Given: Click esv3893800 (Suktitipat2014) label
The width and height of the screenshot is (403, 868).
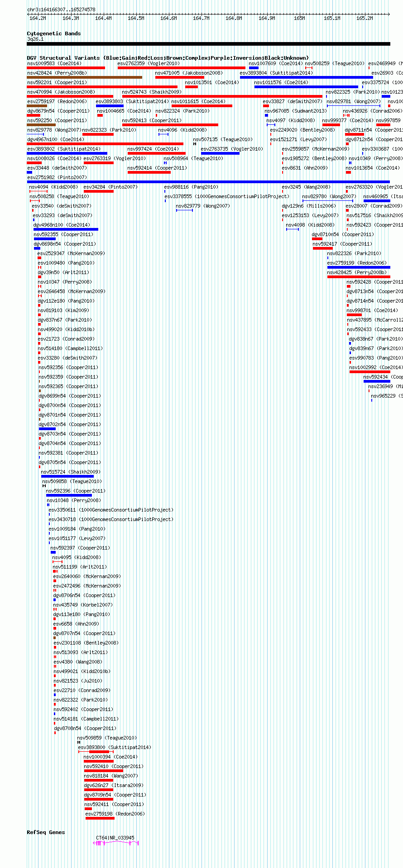Looking at the screenshot, I should [115, 747].
